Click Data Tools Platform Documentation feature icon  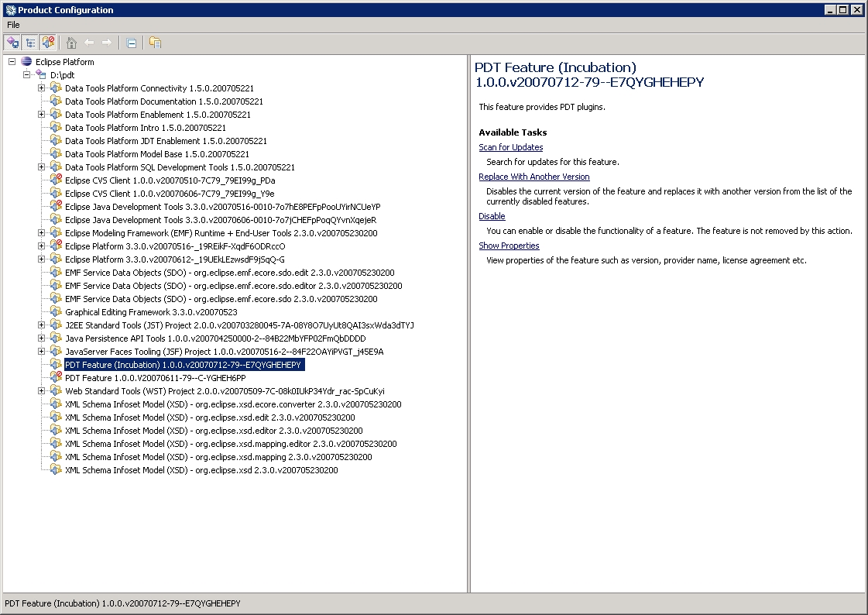pyautogui.click(x=56, y=101)
